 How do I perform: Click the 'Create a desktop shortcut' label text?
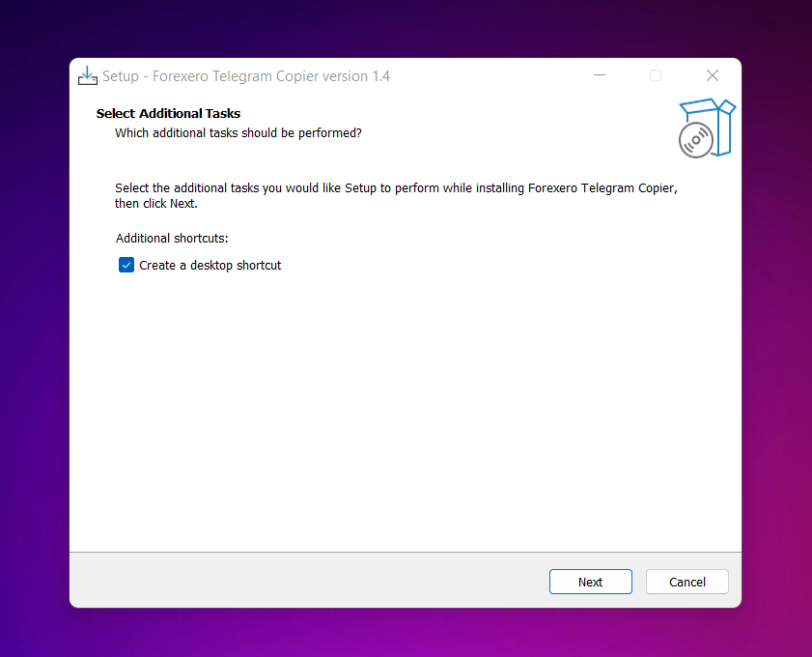click(210, 266)
